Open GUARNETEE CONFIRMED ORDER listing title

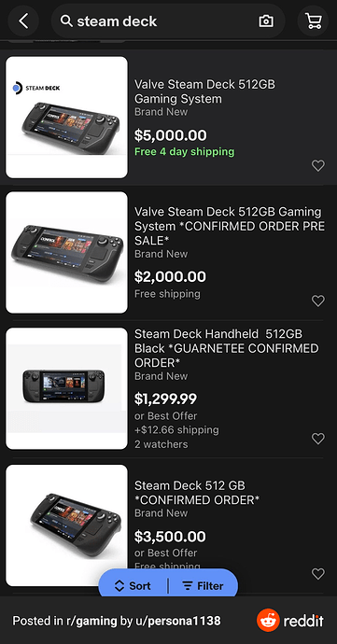pos(227,348)
